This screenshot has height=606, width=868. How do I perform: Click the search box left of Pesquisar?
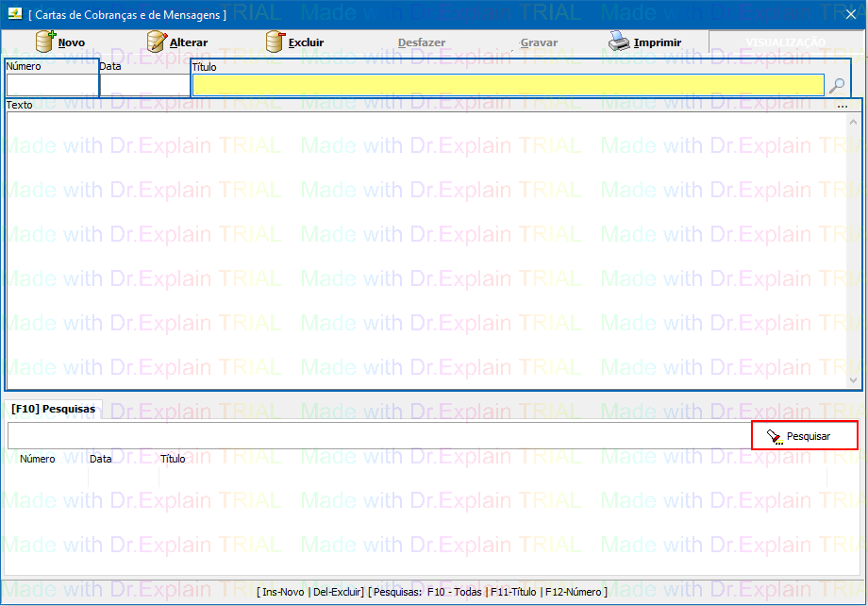point(377,436)
